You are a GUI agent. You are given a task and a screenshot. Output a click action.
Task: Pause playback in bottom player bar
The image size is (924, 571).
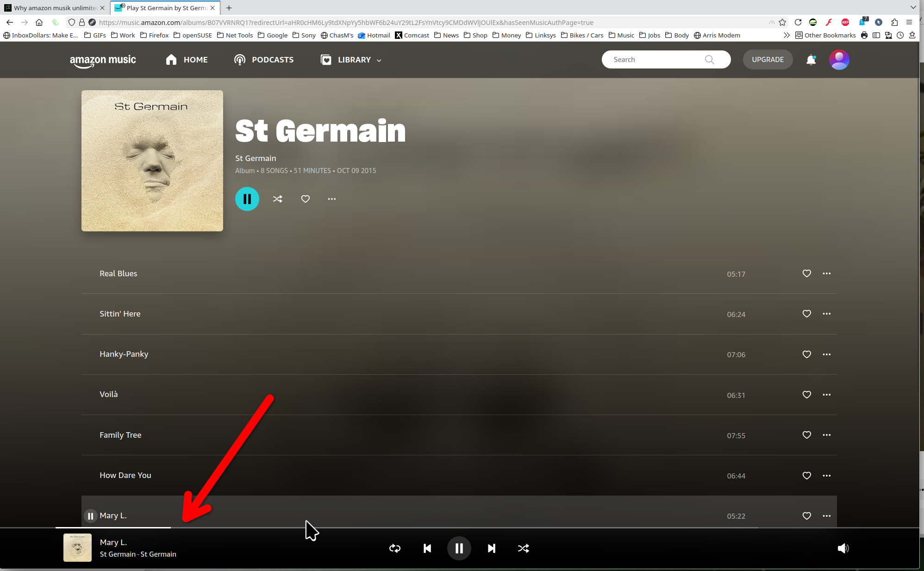click(459, 548)
